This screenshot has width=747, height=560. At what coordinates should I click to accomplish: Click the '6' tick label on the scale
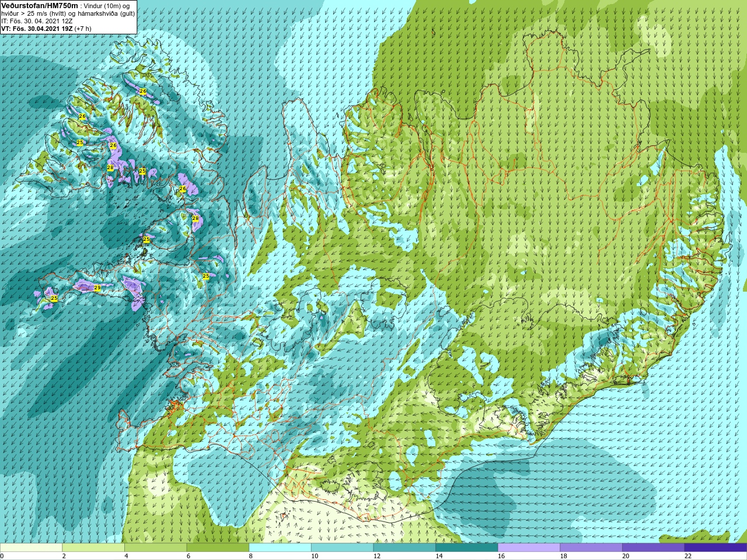188,556
